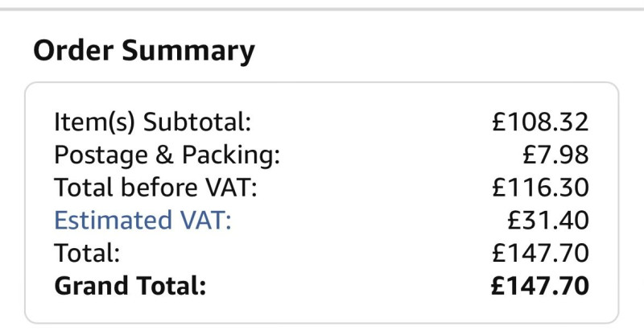Click the word Order in the heading
This screenshot has height=335, width=644.
tap(74, 52)
